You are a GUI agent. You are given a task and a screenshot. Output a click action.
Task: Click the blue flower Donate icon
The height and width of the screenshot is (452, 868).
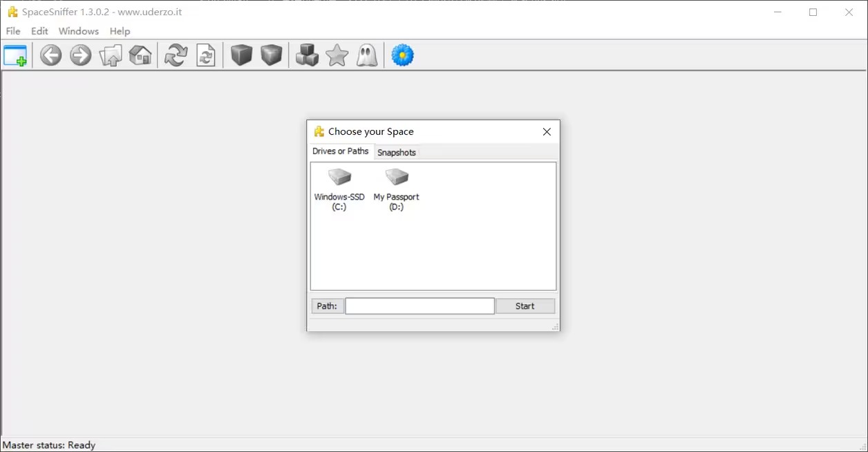pyautogui.click(x=403, y=55)
